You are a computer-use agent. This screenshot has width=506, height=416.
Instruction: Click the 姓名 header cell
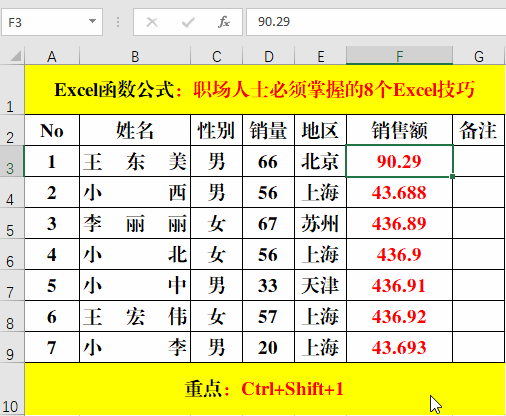[135, 130]
